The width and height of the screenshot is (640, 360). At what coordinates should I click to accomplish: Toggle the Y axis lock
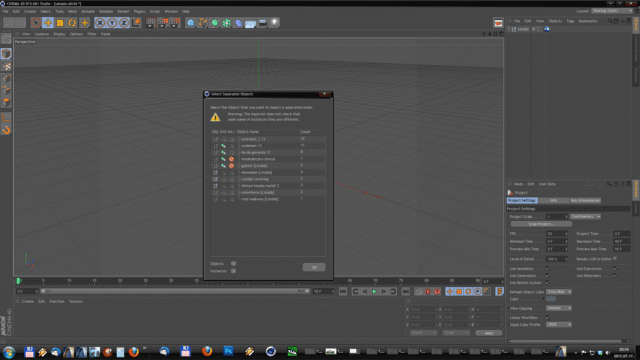click(x=112, y=23)
